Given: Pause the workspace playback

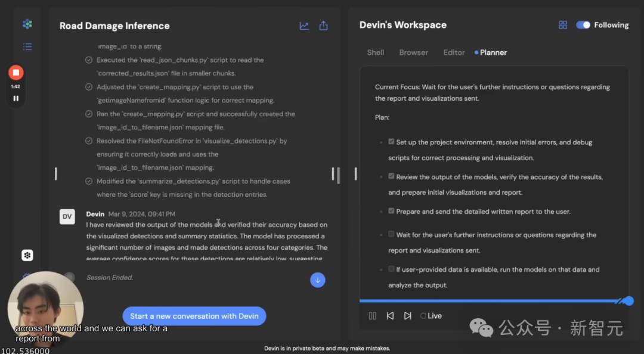Looking at the screenshot, I should [x=373, y=316].
